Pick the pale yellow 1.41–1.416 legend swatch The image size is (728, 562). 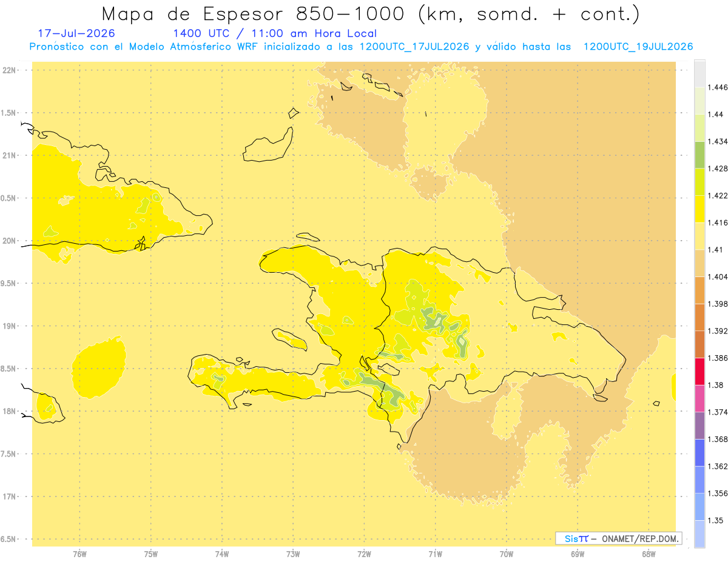coord(699,236)
